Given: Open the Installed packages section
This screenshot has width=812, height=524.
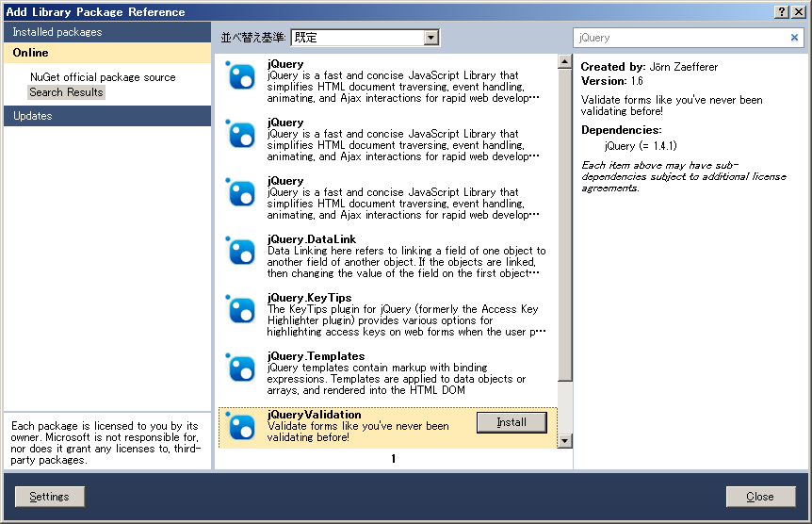Looking at the screenshot, I should (x=107, y=32).
